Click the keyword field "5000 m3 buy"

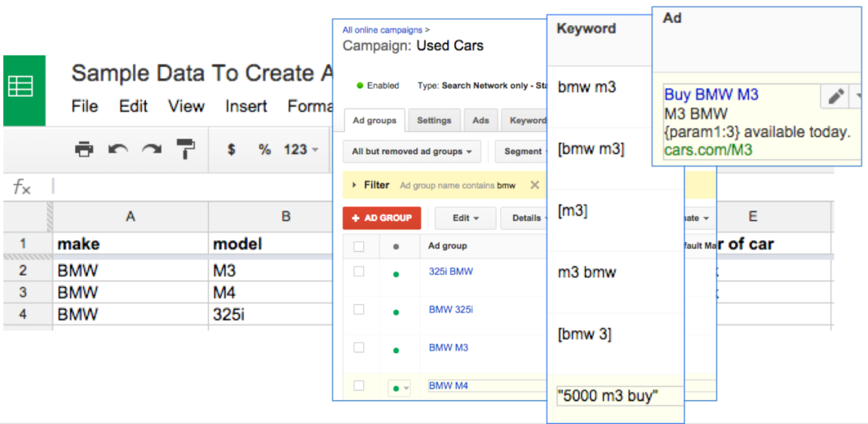(x=620, y=396)
